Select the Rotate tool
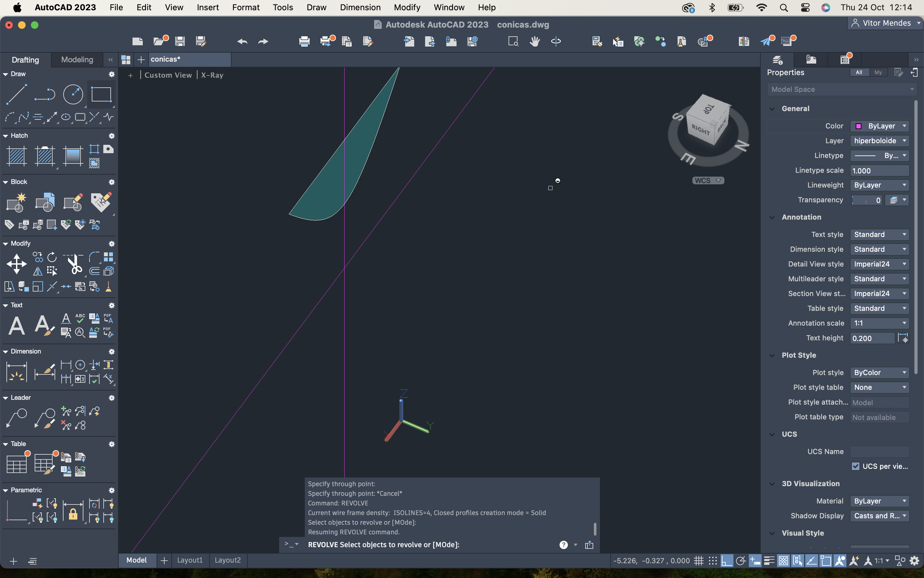Viewport: 924px width, 578px height. tap(52, 257)
